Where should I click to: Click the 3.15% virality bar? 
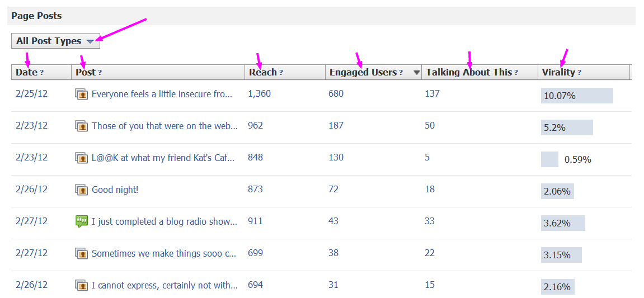[x=561, y=255]
